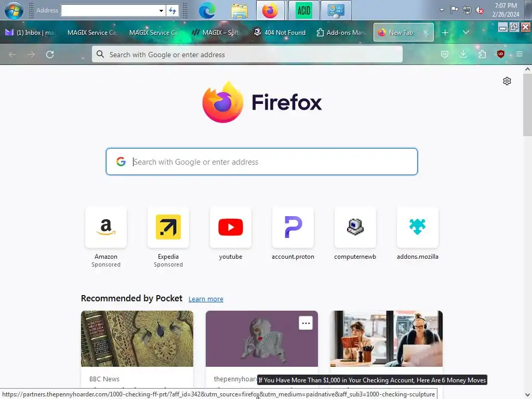Focus the taskbar Address input box
Viewport: 532px width, 399px height.
click(x=109, y=10)
